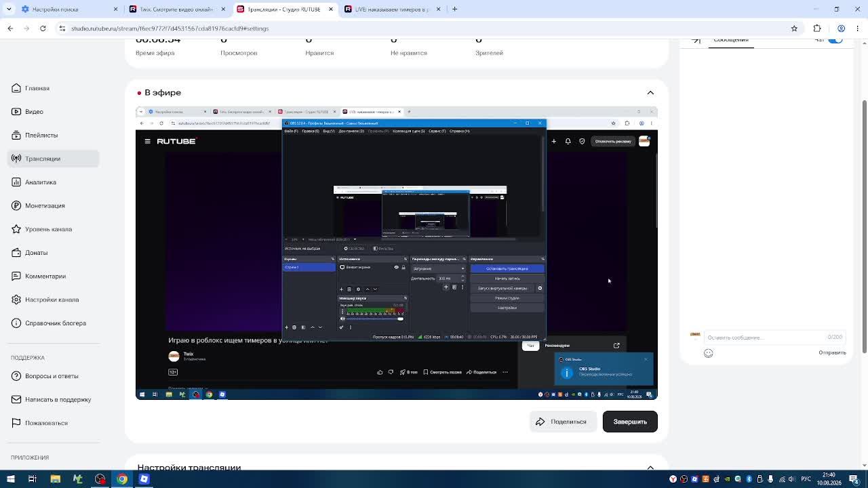Open the tab search dropdown

click(x=9, y=9)
